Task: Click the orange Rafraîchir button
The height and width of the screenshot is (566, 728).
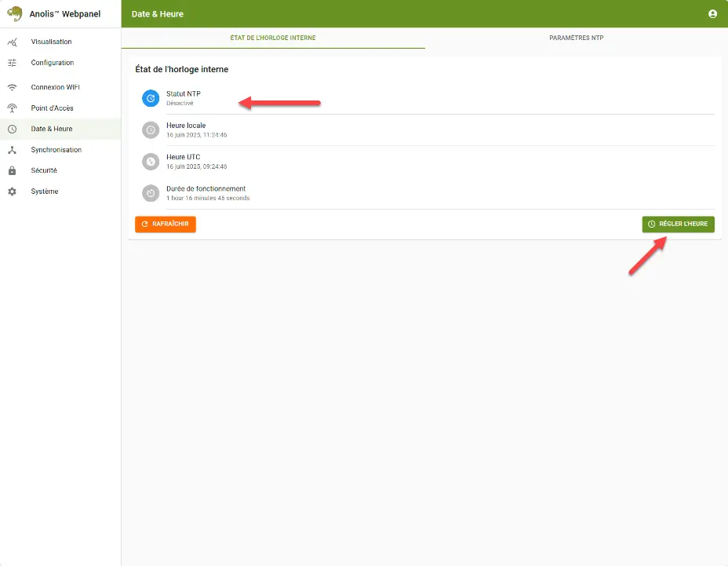Action: pos(166,224)
